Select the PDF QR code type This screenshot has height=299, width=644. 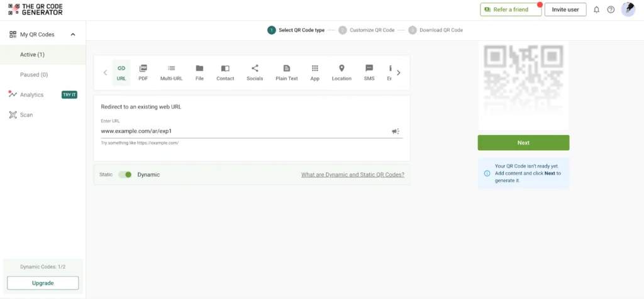pyautogui.click(x=143, y=73)
